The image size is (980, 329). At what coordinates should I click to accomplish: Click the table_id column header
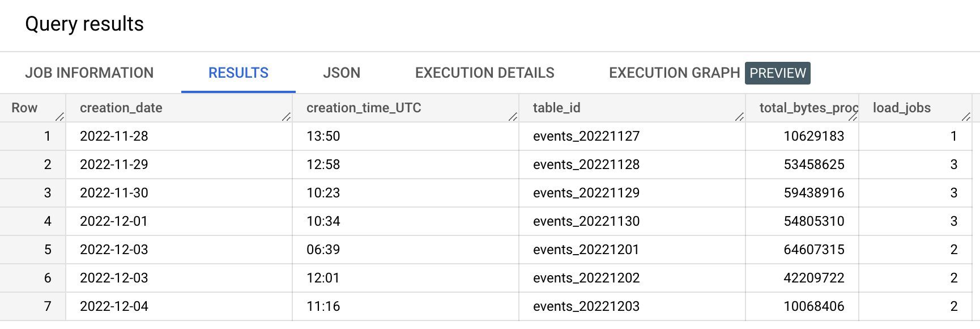557,108
